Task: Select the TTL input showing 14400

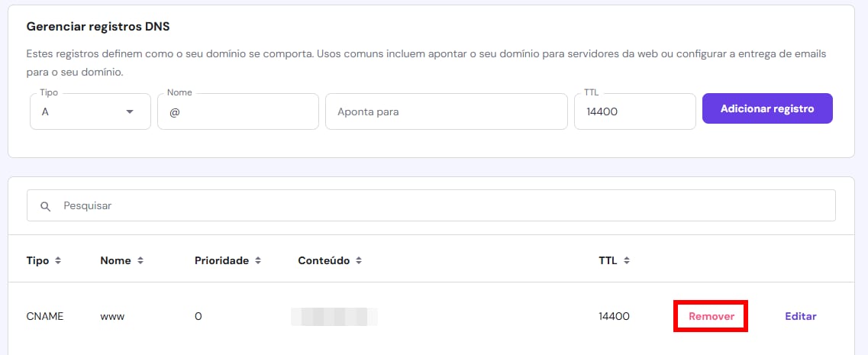Action: [x=634, y=111]
